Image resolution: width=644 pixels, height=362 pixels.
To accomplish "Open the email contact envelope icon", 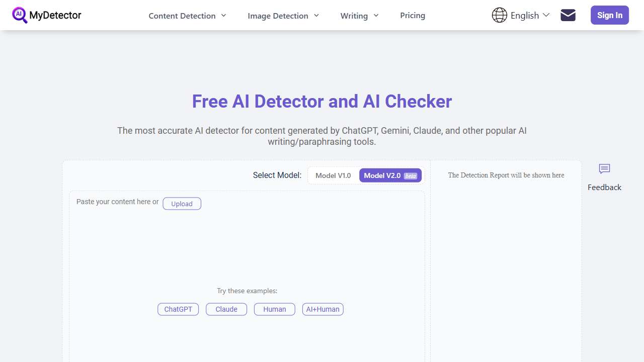I will pyautogui.click(x=568, y=15).
